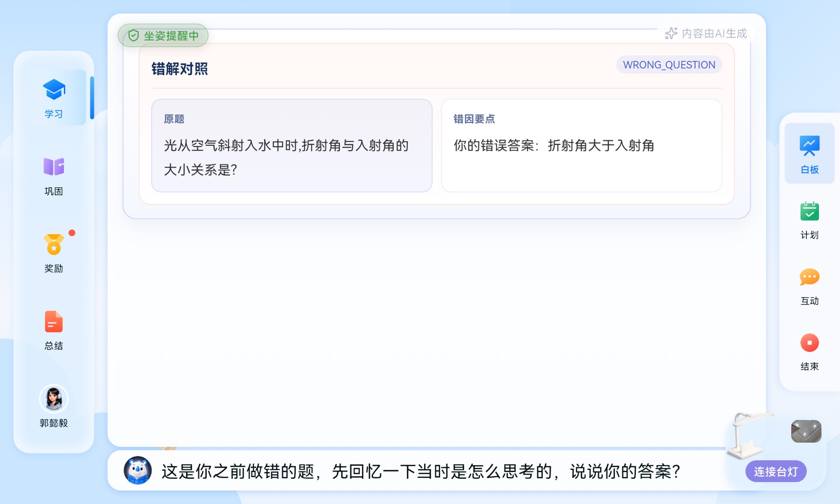Click the 结束 end session button
The image size is (840, 504).
810,352
